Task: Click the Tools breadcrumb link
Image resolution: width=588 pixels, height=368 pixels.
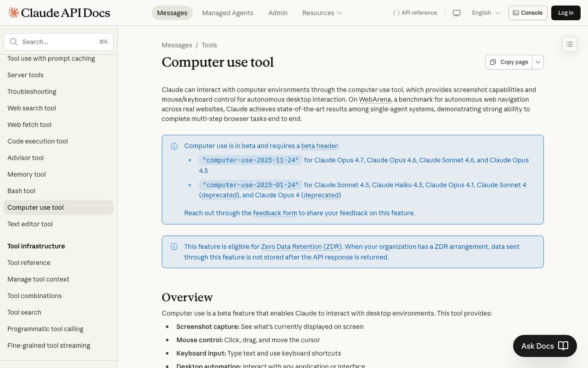Action: [x=209, y=45]
